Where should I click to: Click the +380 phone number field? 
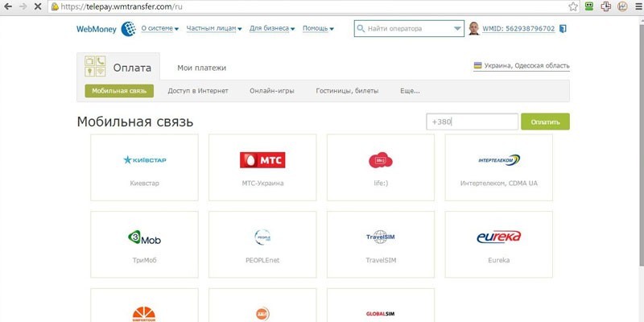(x=472, y=122)
